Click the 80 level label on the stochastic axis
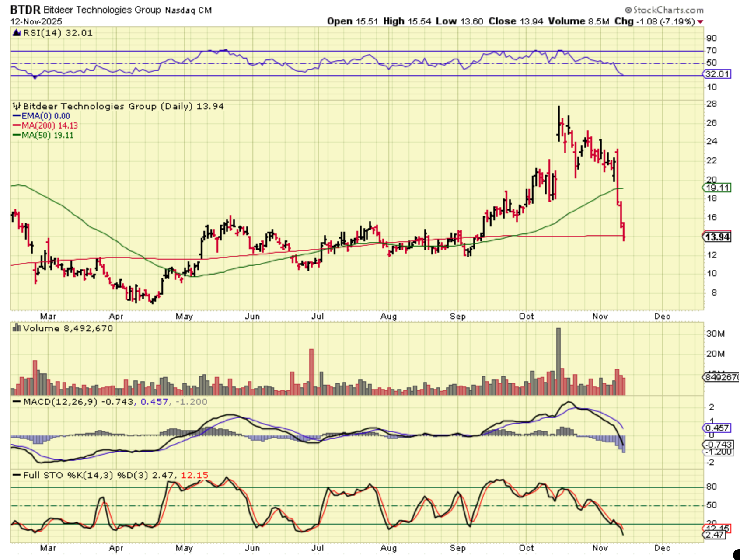This screenshot has width=740, height=560. (x=712, y=487)
